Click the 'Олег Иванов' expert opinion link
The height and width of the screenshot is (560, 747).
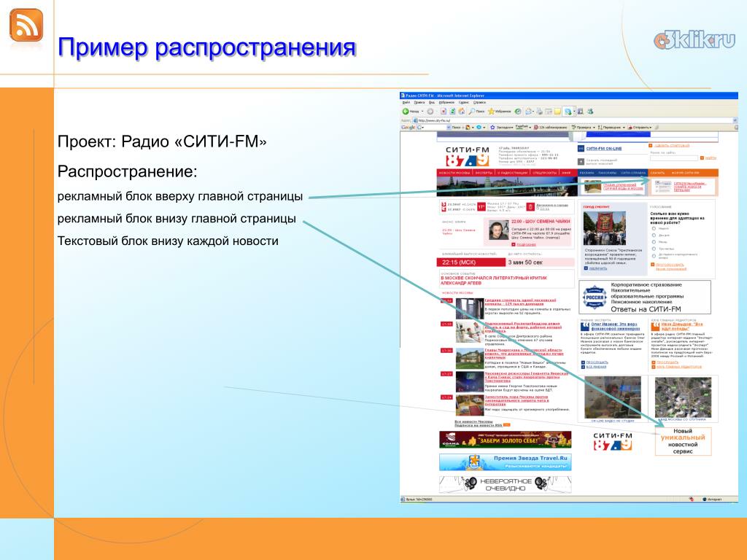point(616,327)
